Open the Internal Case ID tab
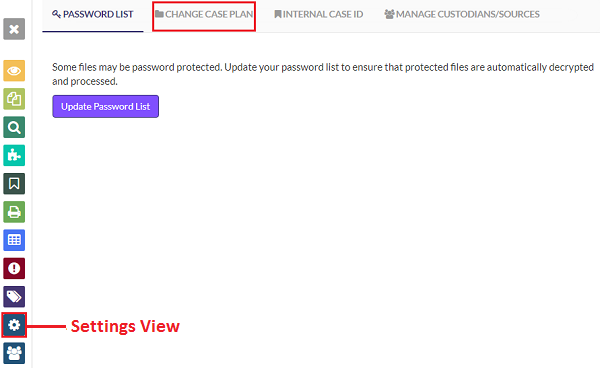This screenshot has height=368, width=600. click(319, 15)
